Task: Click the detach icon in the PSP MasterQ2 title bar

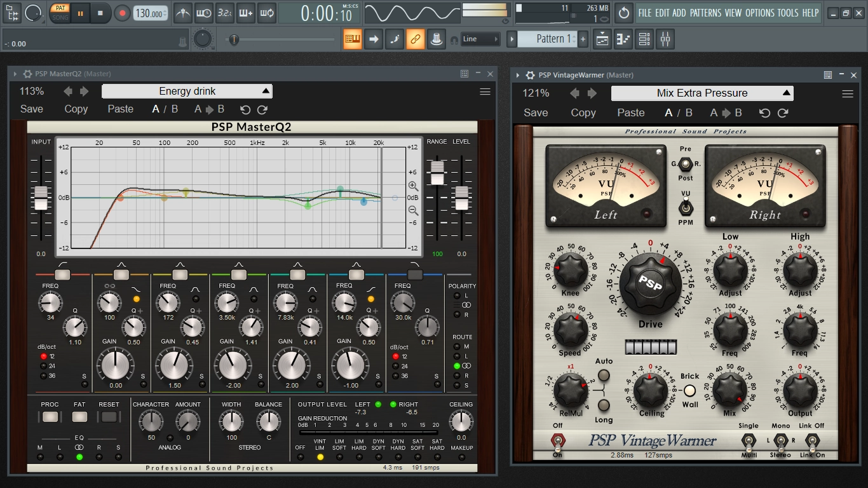Action: [x=465, y=74]
